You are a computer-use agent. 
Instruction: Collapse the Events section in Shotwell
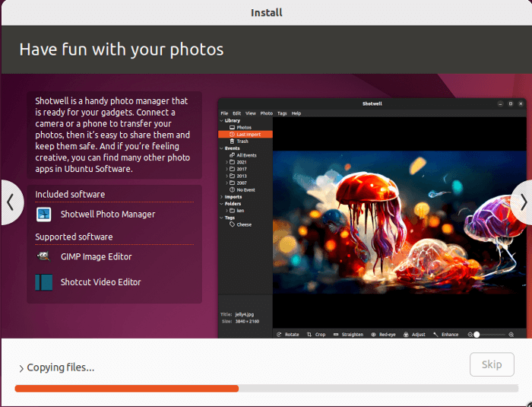tap(222, 148)
